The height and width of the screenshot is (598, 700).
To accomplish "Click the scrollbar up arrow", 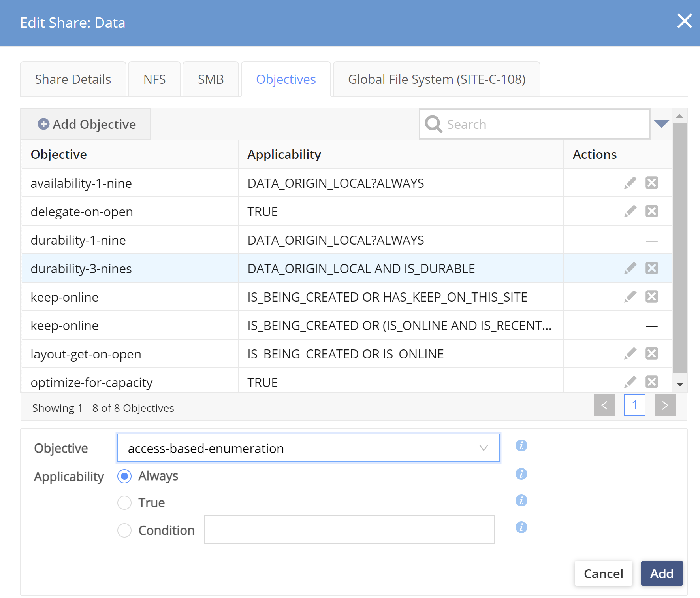I will pyautogui.click(x=680, y=116).
